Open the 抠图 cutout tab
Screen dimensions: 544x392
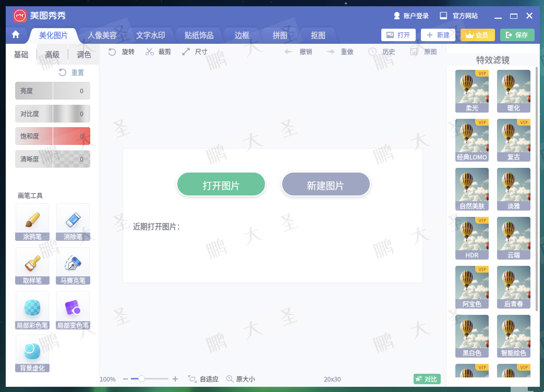click(x=318, y=35)
